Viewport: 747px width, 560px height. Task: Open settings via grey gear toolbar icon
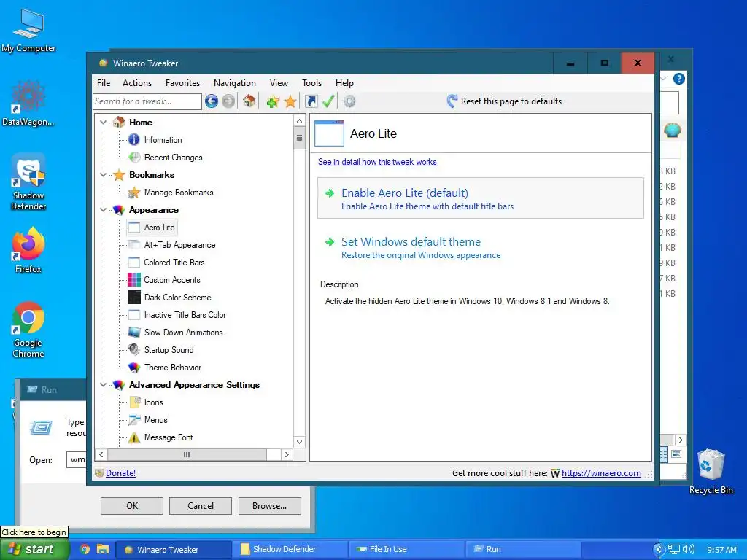(x=349, y=101)
